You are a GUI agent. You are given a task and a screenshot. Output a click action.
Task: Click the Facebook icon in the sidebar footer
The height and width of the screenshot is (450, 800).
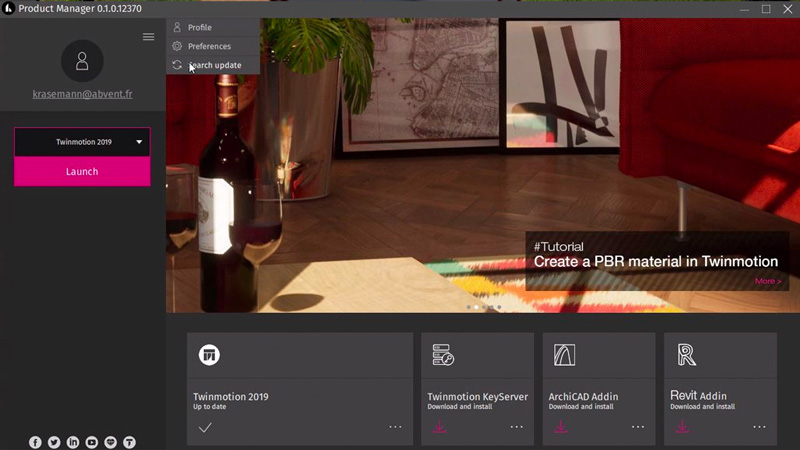[x=35, y=442]
